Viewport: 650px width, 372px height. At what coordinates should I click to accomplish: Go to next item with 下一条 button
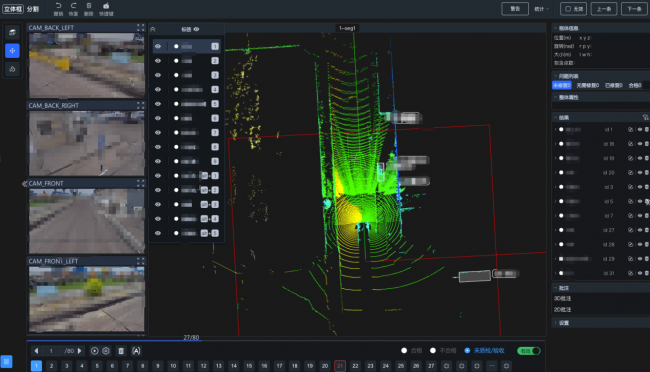(x=634, y=9)
